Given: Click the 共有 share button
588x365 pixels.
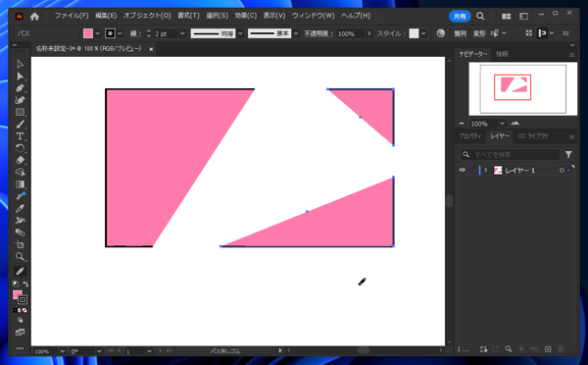Looking at the screenshot, I should click(x=460, y=16).
